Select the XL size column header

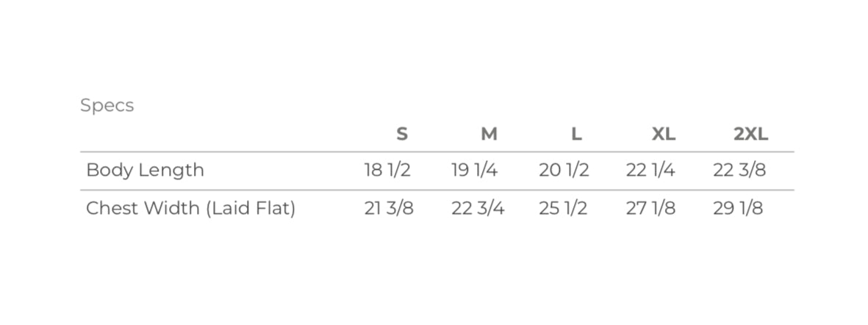click(x=663, y=134)
